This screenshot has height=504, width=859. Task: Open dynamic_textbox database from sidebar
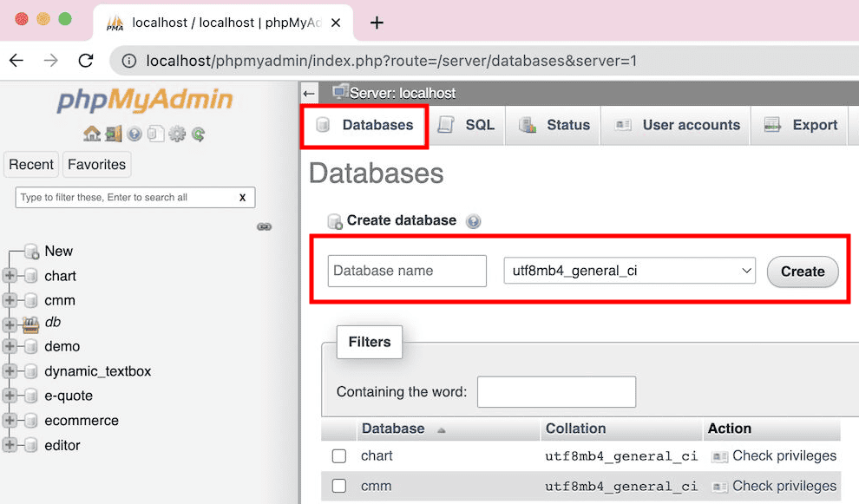(97, 371)
